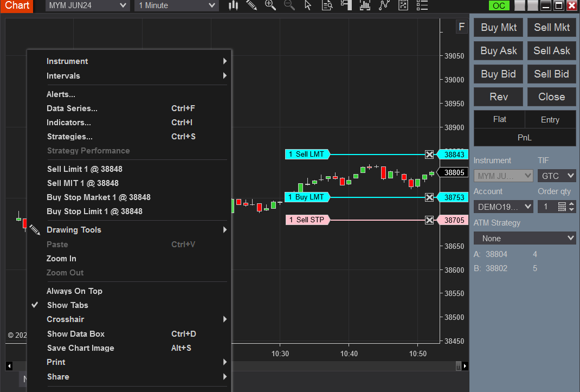Click the 1 Sell LMT order label
Image resolution: width=580 pixels, height=392 pixels.
(307, 155)
